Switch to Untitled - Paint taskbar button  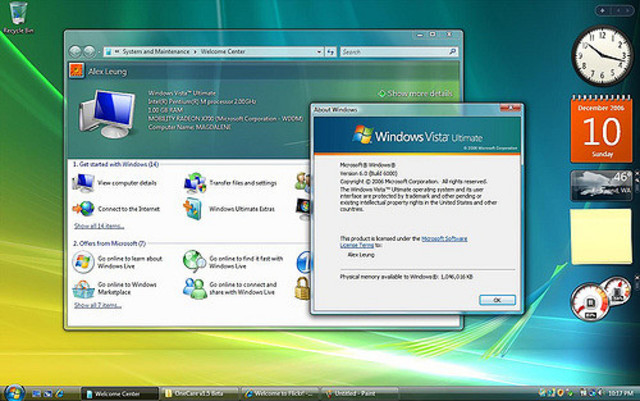[360, 394]
